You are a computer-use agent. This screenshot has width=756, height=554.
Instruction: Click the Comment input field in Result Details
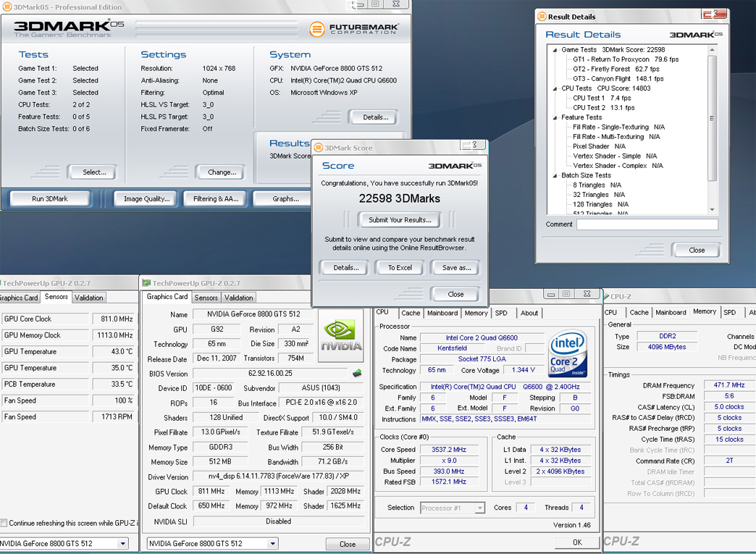647,224
